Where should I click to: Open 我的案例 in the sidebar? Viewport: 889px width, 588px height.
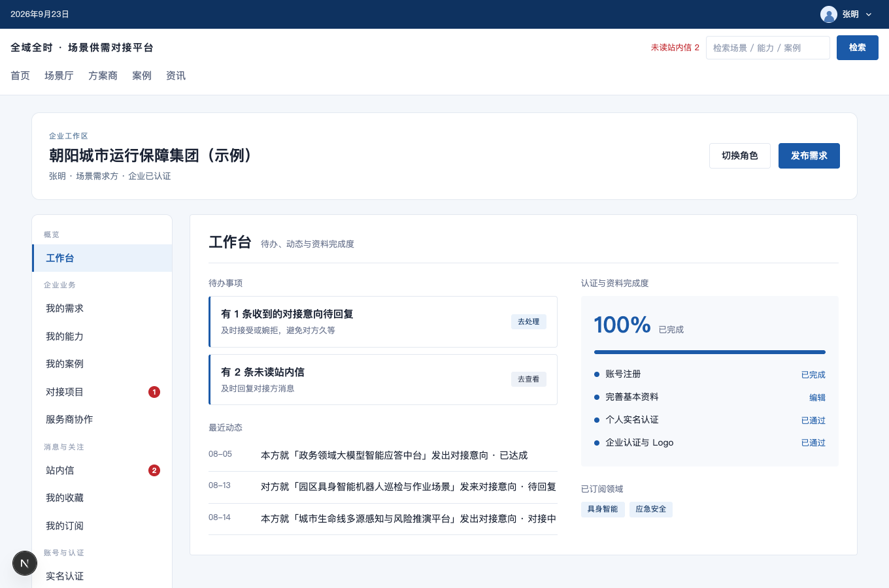pyautogui.click(x=102, y=364)
